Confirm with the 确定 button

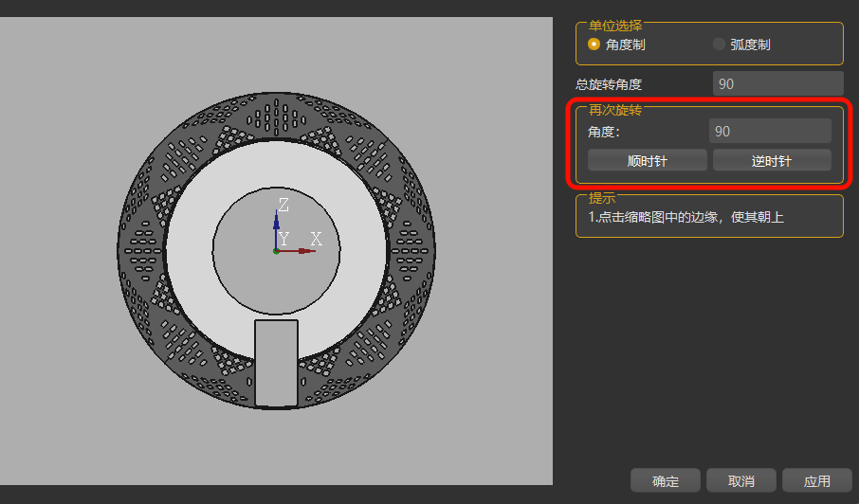click(666, 481)
